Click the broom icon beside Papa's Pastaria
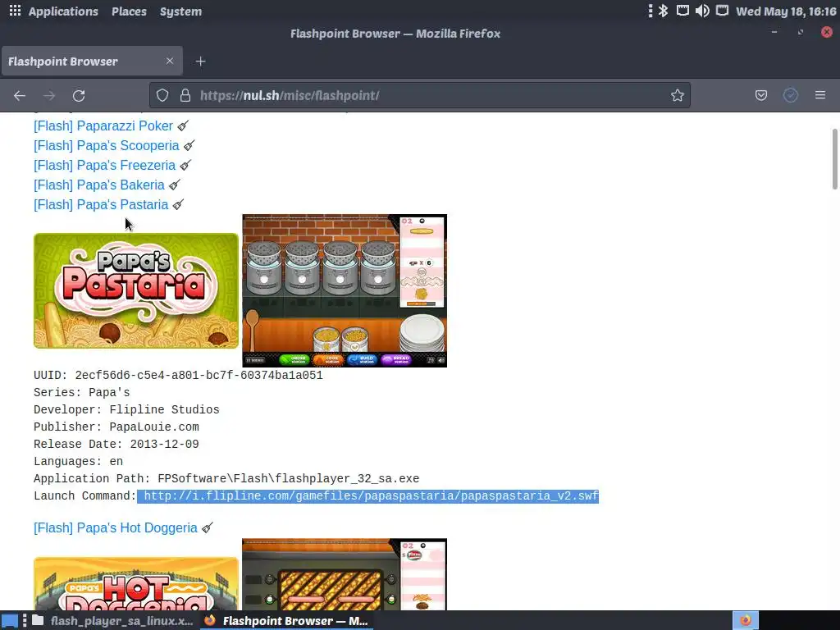840x630 pixels. tap(178, 204)
